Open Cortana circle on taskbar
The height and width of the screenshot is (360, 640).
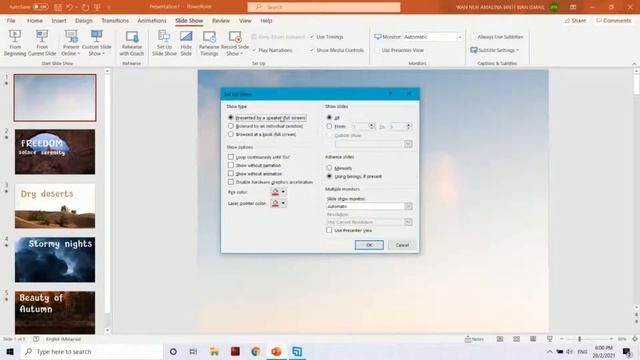(173, 351)
